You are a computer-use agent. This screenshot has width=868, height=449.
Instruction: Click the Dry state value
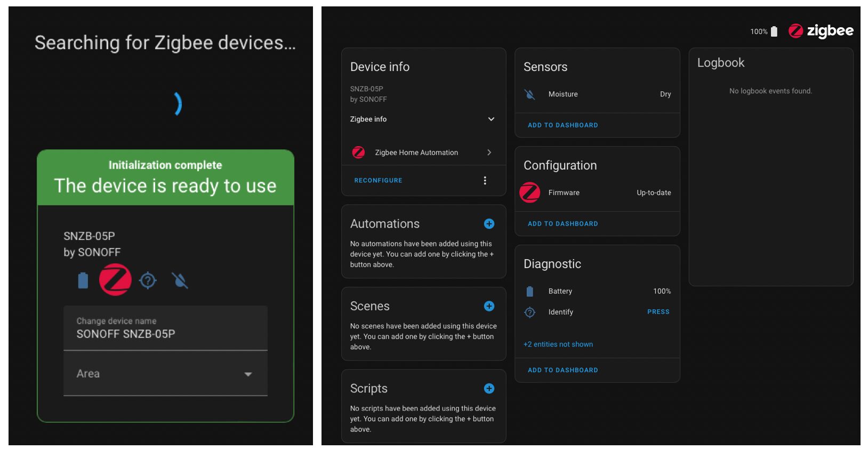pyautogui.click(x=665, y=94)
